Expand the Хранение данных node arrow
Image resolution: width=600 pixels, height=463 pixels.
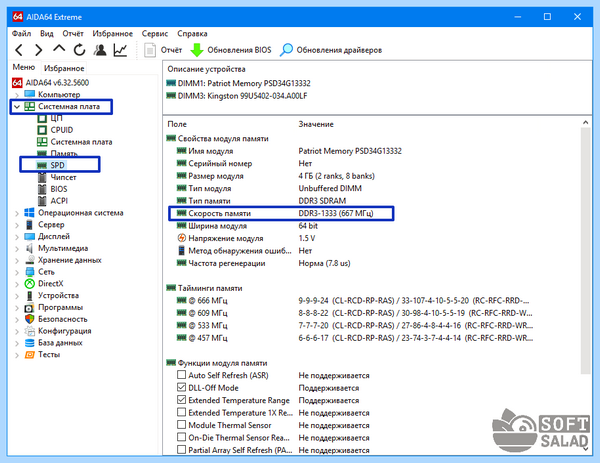tap(17, 261)
